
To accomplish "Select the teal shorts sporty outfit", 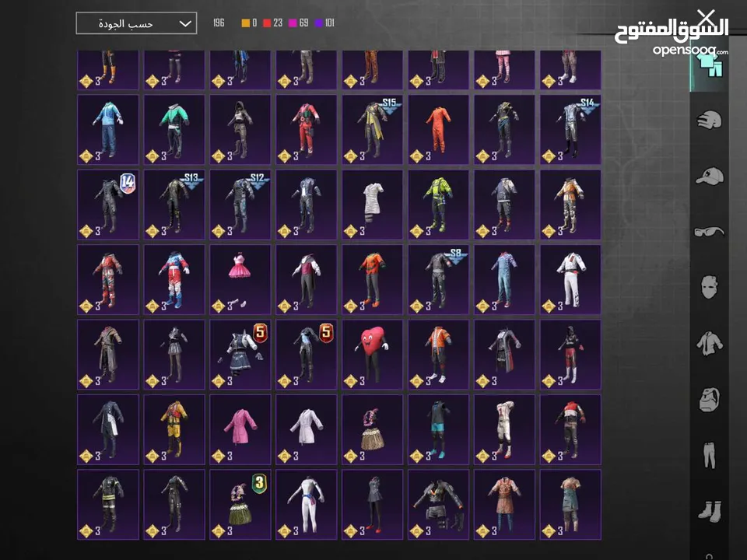I will pos(438,429).
